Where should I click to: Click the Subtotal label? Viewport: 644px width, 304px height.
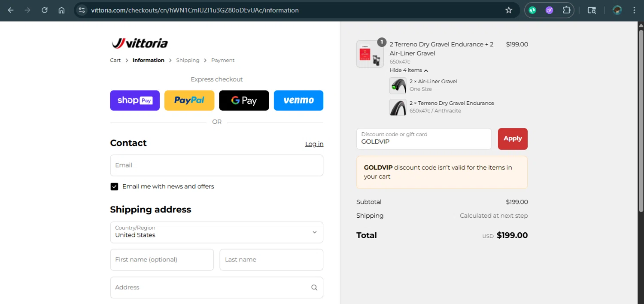tap(369, 202)
